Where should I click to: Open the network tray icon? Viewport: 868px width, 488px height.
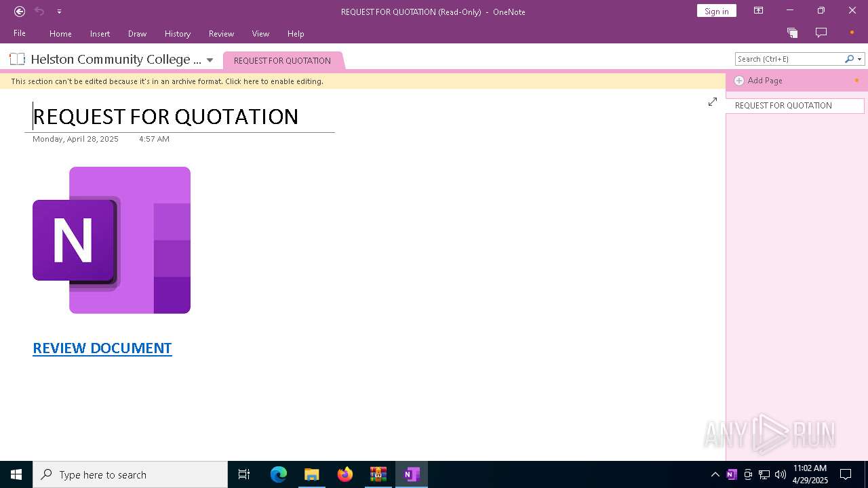click(x=764, y=474)
